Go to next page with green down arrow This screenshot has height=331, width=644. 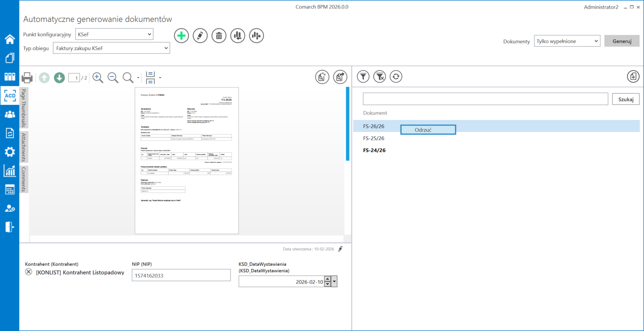(x=59, y=77)
